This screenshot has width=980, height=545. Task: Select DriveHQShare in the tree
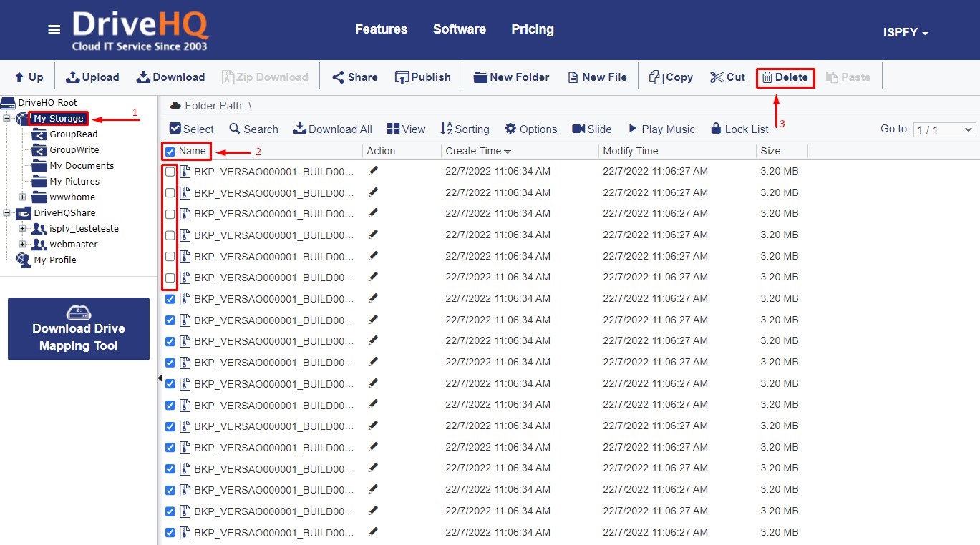[x=64, y=213]
